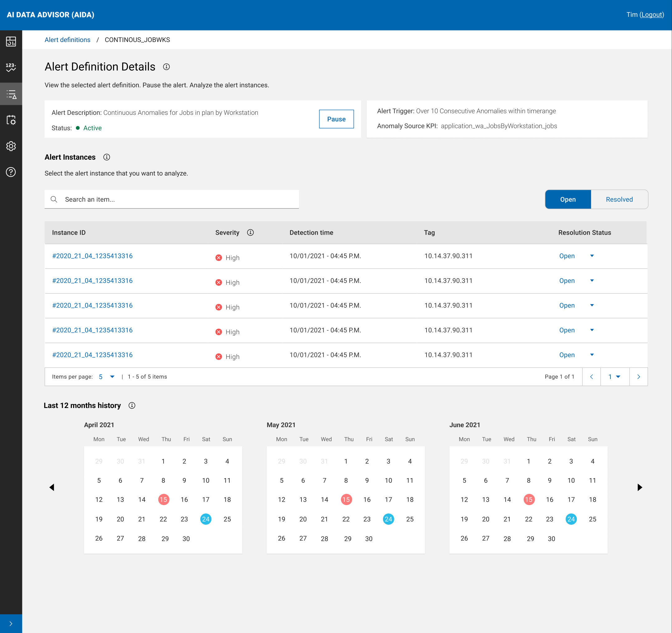Click the Search an item field
Screen dimensions: 672x633
pyautogui.click(x=172, y=199)
